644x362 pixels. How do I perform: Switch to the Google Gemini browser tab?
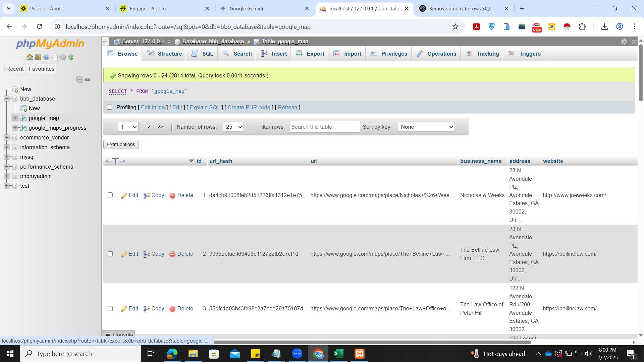click(265, 9)
